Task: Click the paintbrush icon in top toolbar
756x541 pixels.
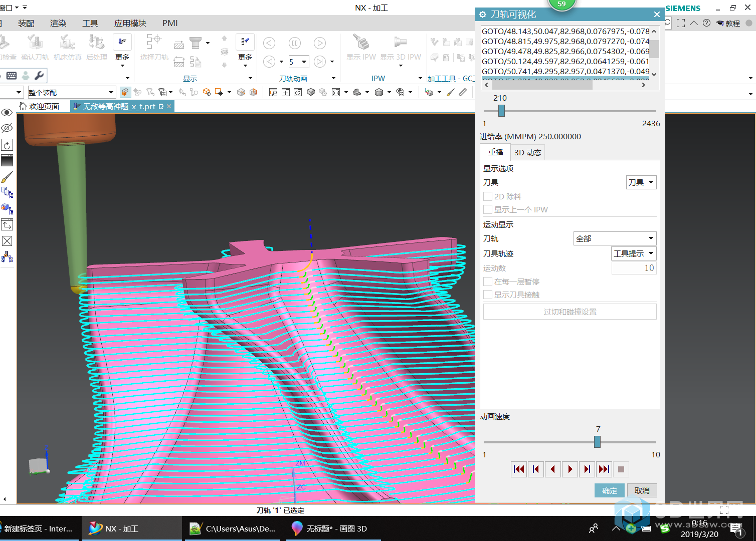Action: [x=451, y=92]
